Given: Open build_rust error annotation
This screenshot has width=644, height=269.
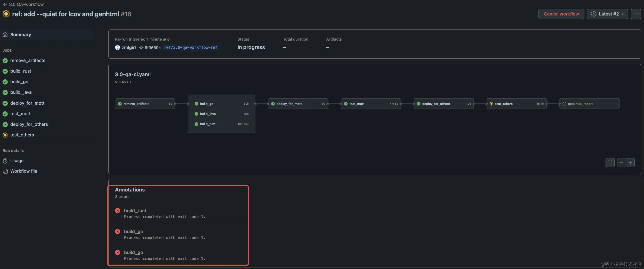Looking at the screenshot, I should tap(135, 211).
